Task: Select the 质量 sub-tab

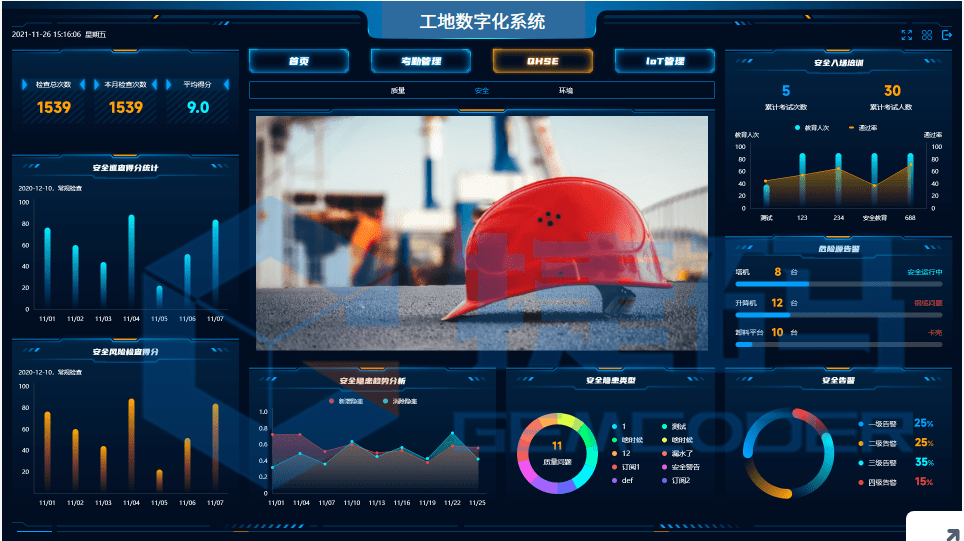Action: pyautogui.click(x=398, y=90)
